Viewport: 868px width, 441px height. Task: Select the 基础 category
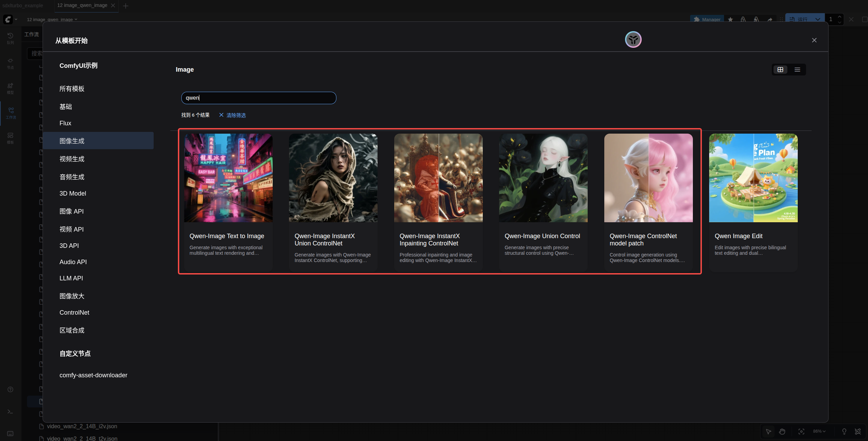pos(98,107)
